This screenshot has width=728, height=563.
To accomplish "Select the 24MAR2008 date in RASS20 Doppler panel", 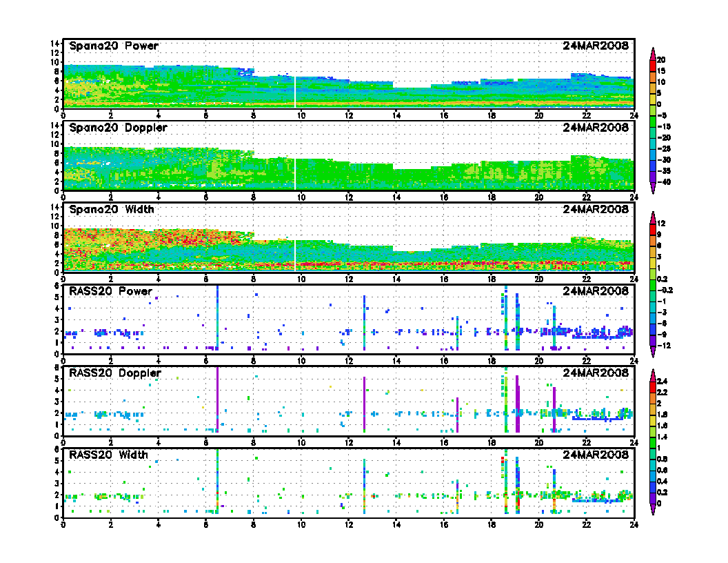I will 596,373.
